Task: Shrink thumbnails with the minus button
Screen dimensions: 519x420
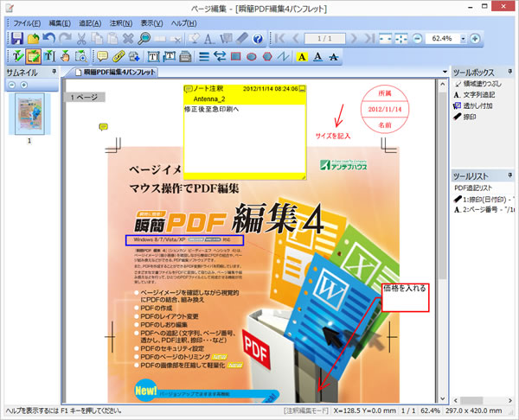Action: click(11, 85)
